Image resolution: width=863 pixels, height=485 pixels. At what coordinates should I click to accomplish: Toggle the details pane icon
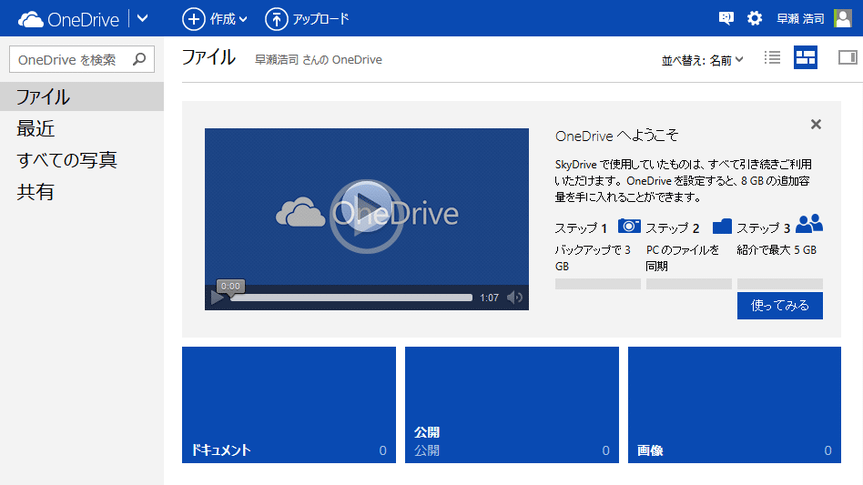click(847, 57)
